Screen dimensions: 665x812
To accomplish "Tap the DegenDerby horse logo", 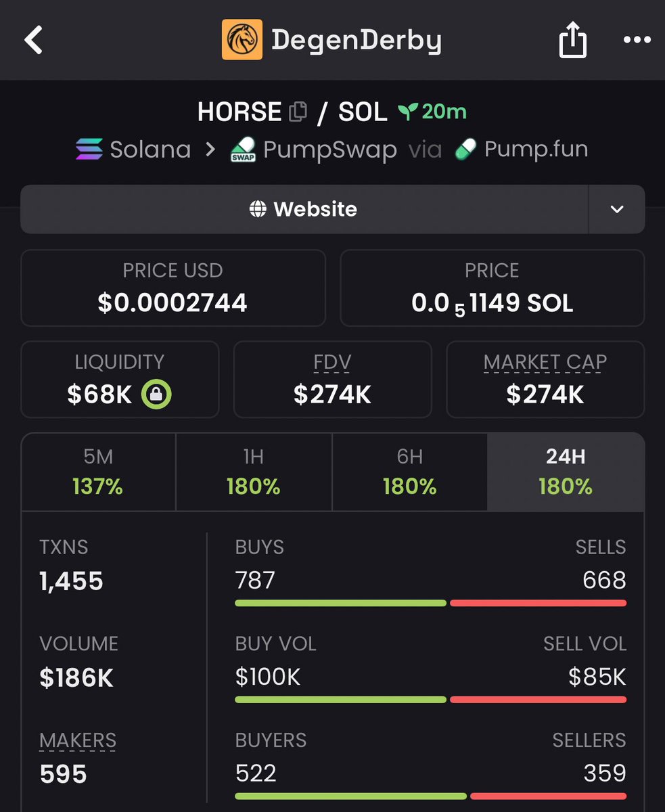I will pos(242,40).
